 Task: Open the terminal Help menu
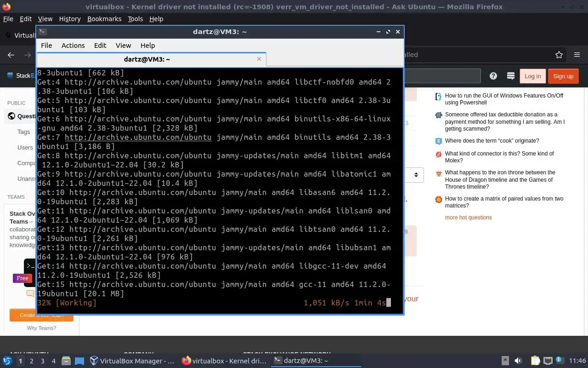click(x=147, y=46)
